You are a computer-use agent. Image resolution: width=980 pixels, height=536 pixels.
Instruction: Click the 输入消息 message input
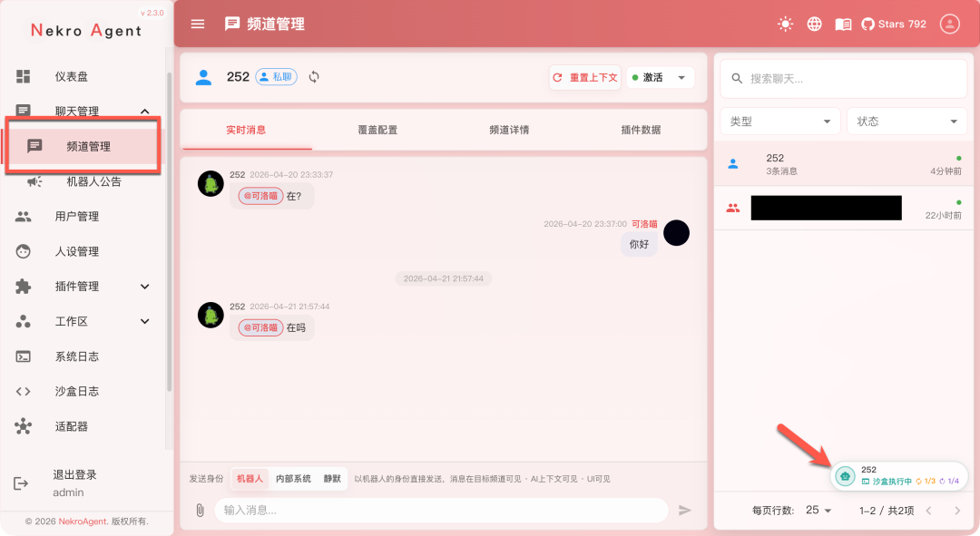click(441, 511)
